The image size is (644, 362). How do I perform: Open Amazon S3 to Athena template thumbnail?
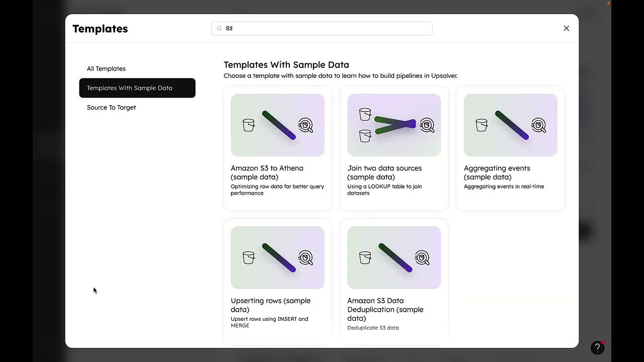(277, 125)
